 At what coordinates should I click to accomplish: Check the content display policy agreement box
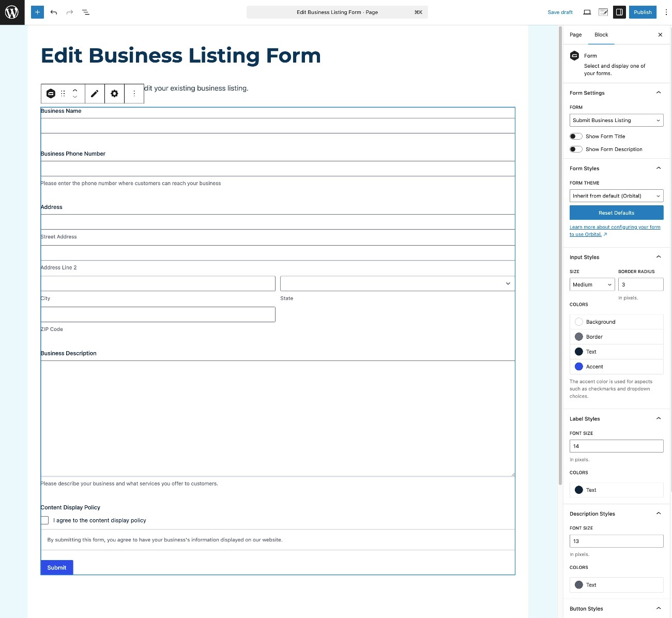tap(44, 520)
